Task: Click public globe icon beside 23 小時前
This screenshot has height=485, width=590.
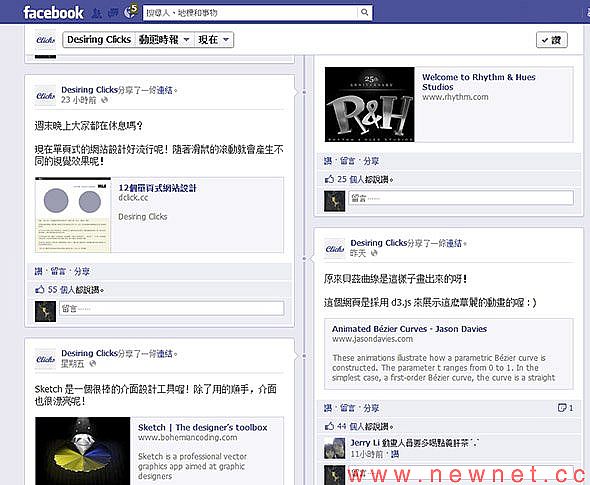Action: [x=105, y=100]
